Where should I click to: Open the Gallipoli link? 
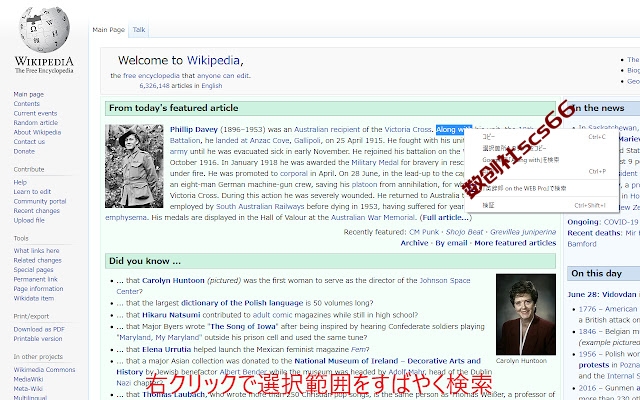tap(307, 140)
